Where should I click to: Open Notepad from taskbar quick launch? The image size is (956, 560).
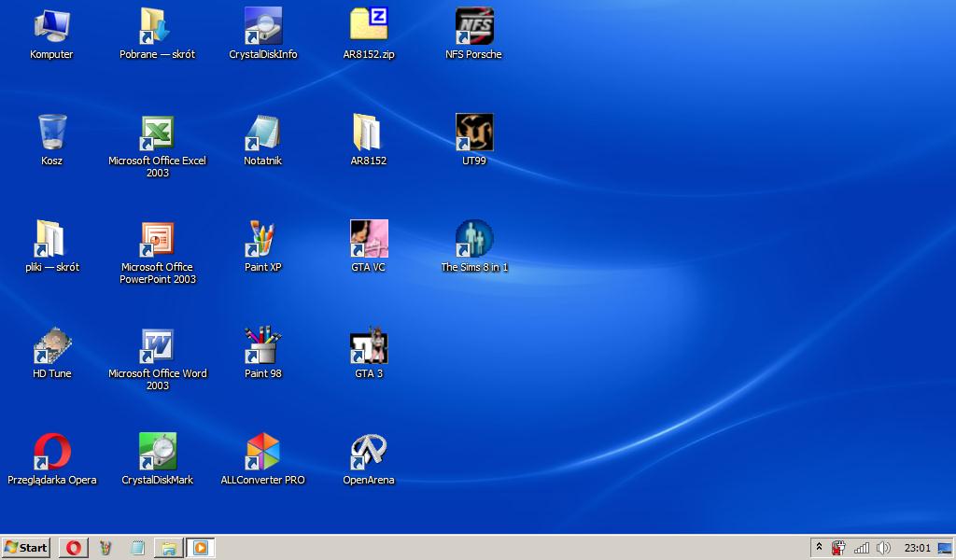(138, 548)
